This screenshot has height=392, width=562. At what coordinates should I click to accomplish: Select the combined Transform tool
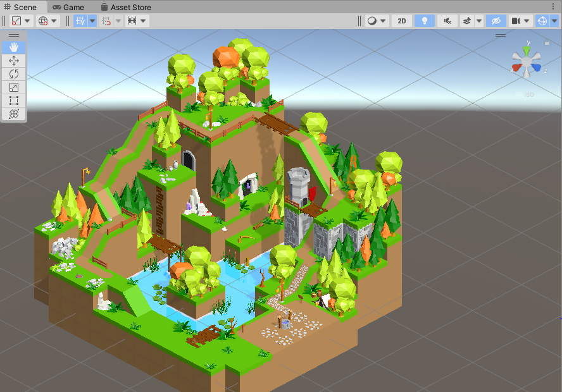pos(14,114)
